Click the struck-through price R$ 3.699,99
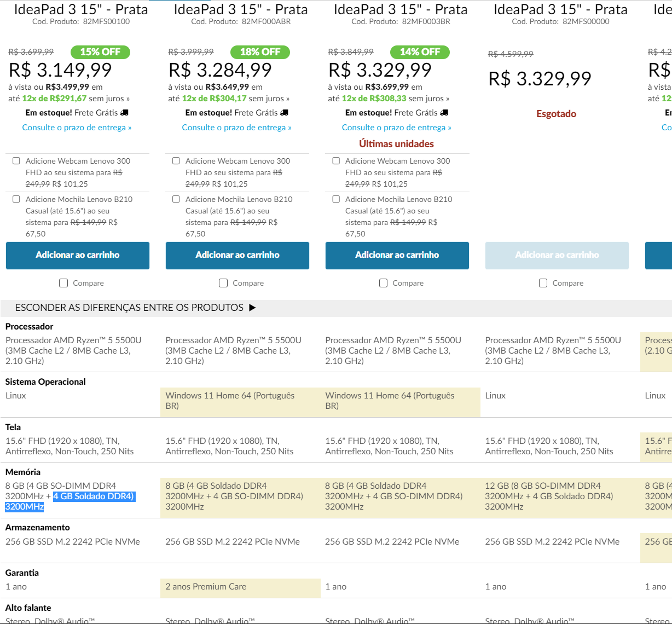Image resolution: width=672 pixels, height=624 pixels. pyautogui.click(x=31, y=52)
